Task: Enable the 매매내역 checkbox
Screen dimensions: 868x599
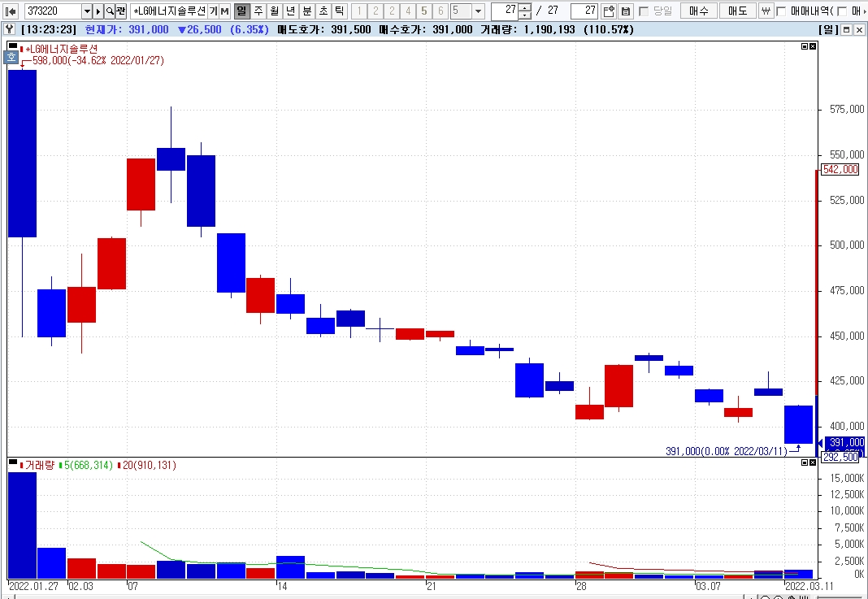Action: coord(781,11)
